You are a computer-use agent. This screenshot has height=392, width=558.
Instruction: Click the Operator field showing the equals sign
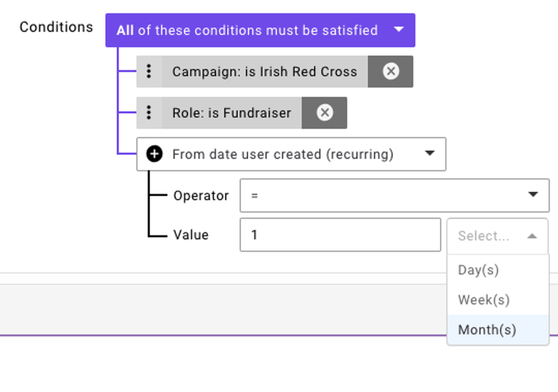379,195
